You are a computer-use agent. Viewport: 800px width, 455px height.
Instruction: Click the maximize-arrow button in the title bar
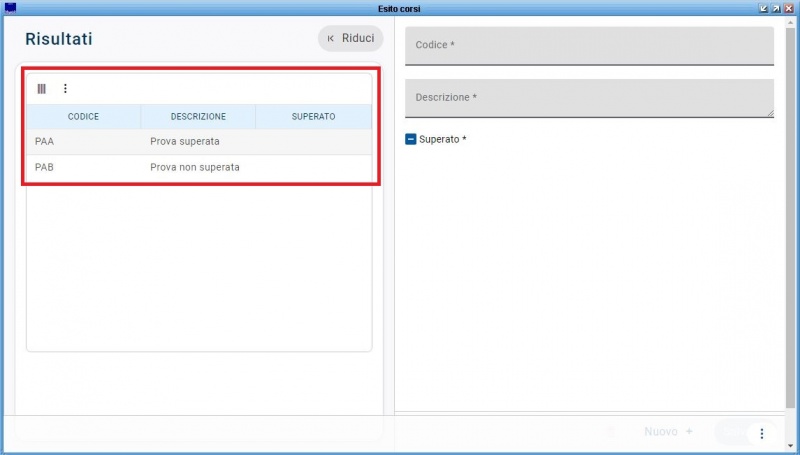pyautogui.click(x=776, y=9)
